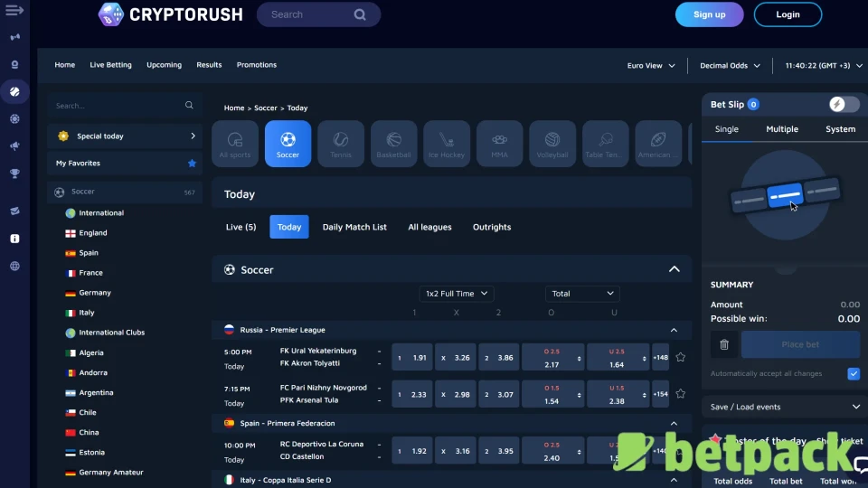The image size is (868, 488).
Task: Select the MMA category icon
Action: tap(499, 144)
